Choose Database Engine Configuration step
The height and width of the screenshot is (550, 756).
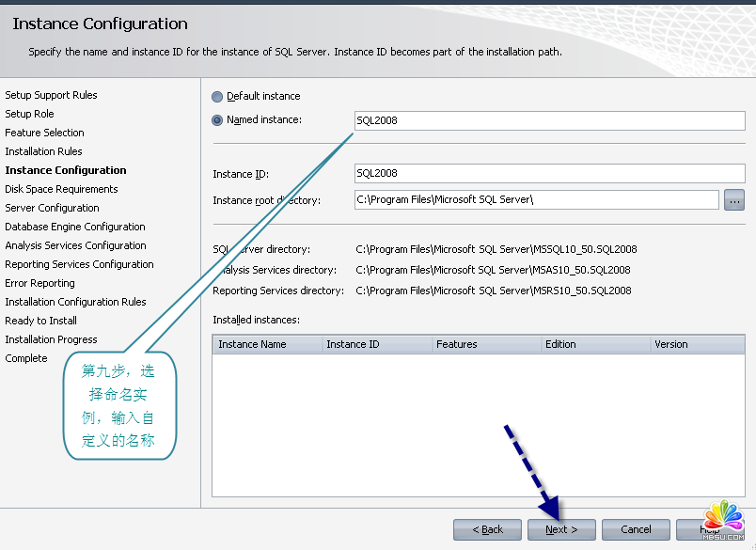pos(75,227)
